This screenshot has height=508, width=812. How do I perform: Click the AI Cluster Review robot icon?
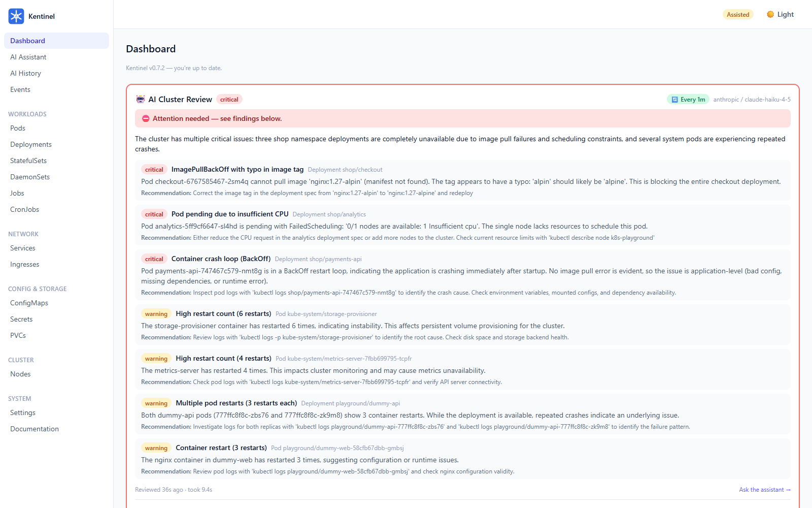pyautogui.click(x=141, y=99)
